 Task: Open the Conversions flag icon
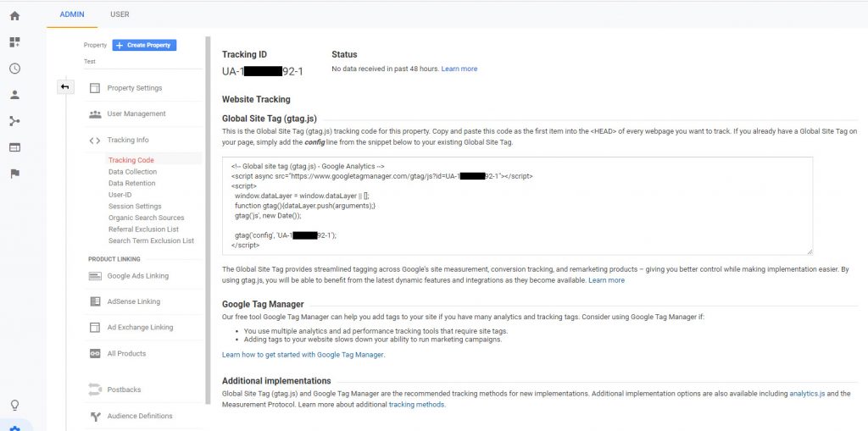tap(15, 174)
